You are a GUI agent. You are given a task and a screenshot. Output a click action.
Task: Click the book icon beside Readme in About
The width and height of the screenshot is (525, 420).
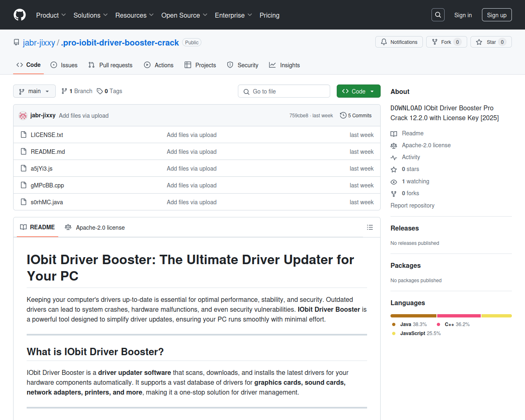tap(394, 134)
